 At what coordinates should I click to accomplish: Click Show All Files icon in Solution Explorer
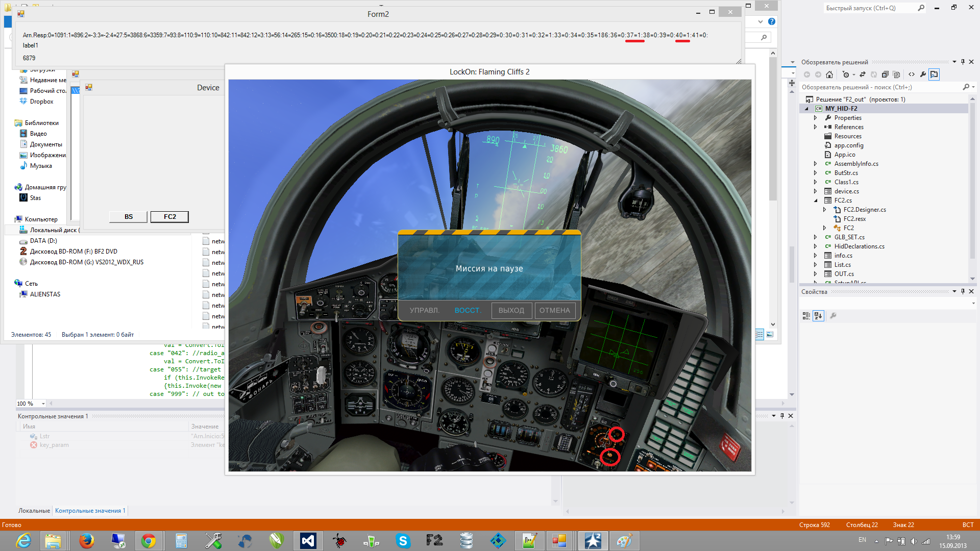click(x=897, y=74)
